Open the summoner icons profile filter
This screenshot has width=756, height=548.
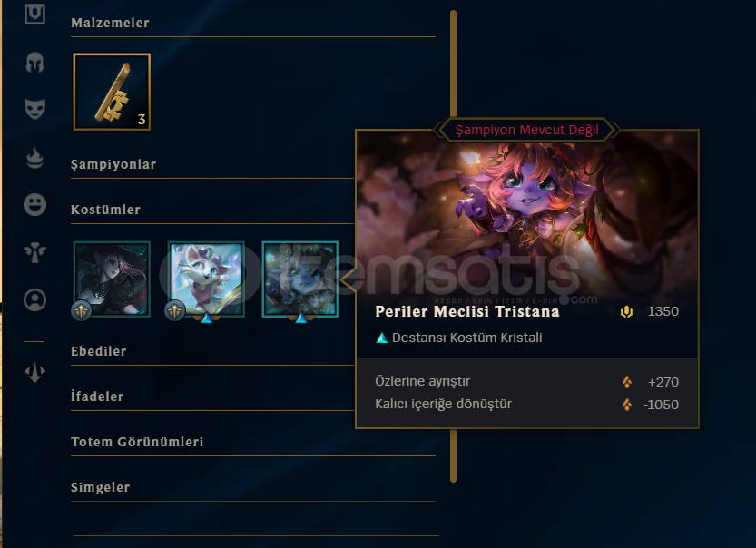(x=34, y=299)
